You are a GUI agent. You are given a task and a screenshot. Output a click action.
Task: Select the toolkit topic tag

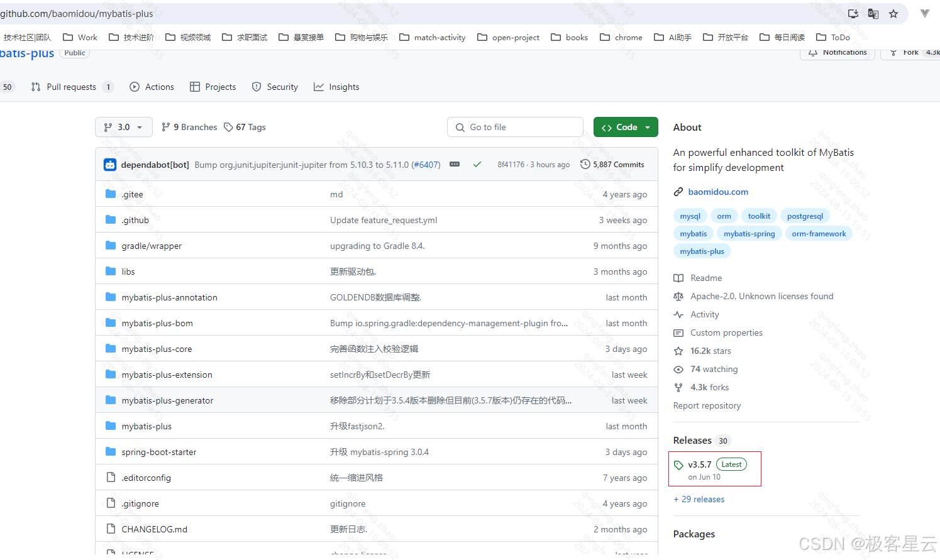click(759, 216)
